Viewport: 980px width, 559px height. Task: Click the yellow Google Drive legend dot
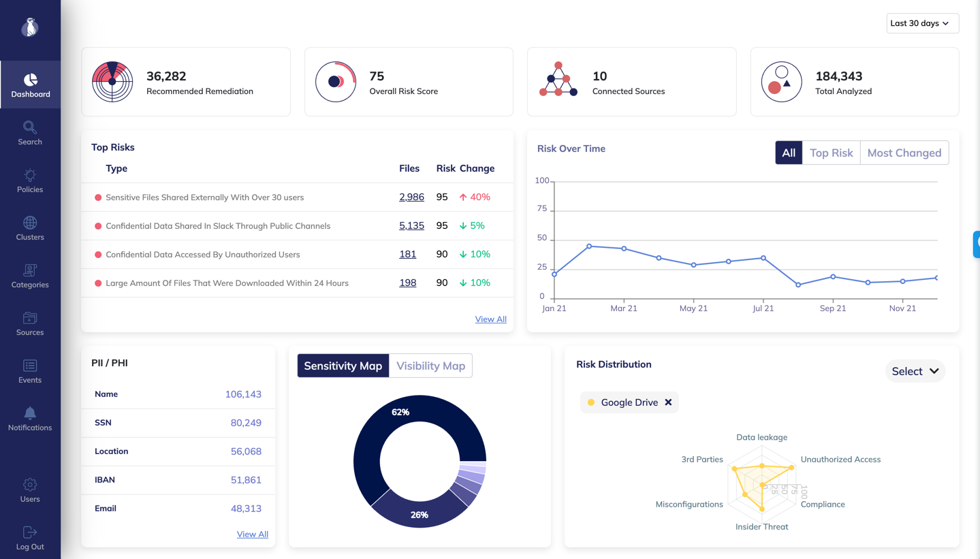(x=591, y=402)
